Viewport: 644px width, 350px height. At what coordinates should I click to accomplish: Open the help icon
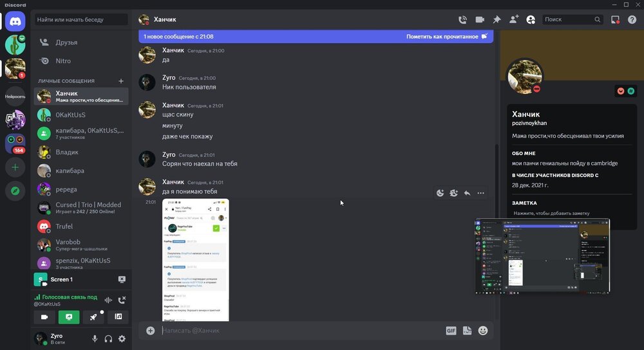point(632,20)
